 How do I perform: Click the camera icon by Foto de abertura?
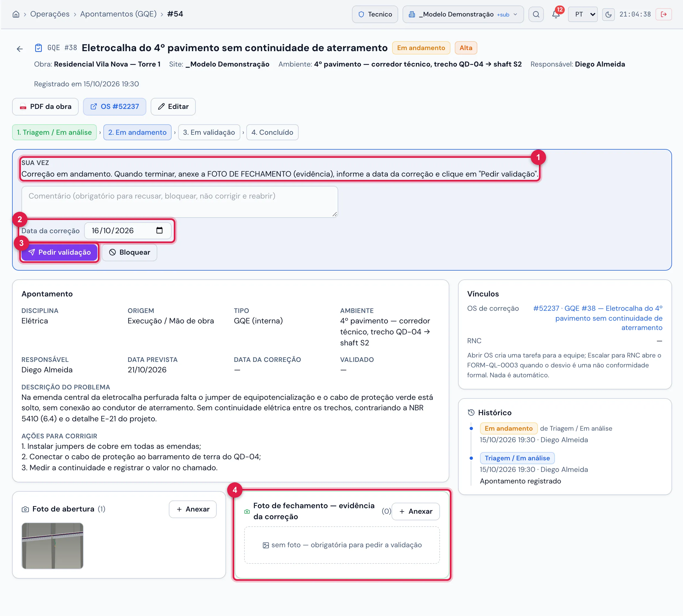click(25, 509)
